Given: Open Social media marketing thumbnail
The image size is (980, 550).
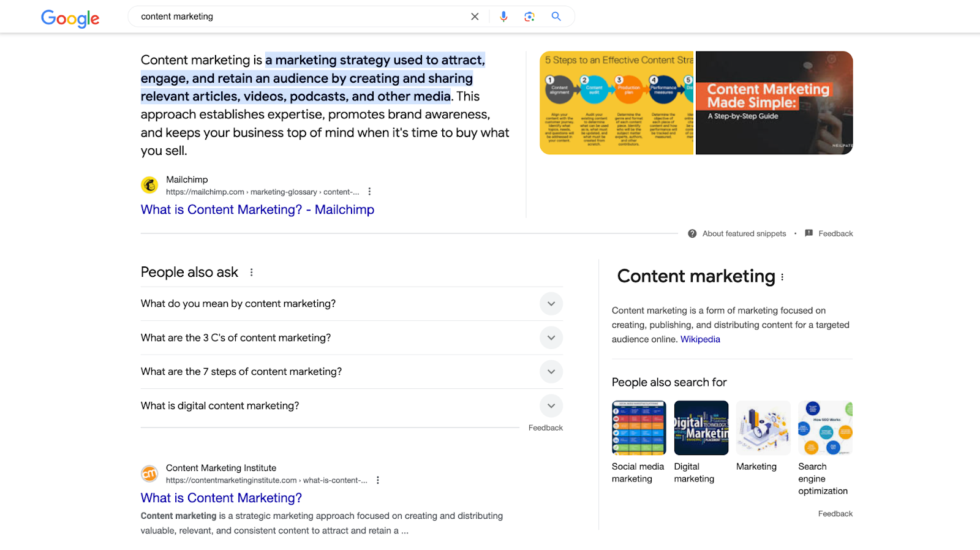Looking at the screenshot, I should (639, 428).
